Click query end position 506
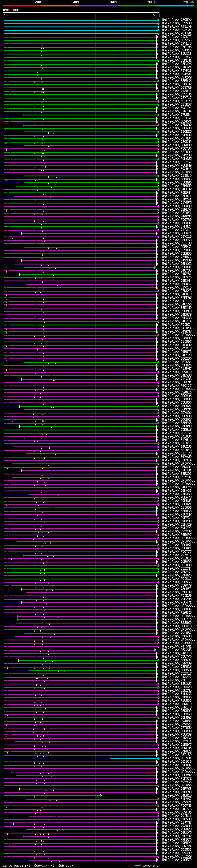The image size is (197, 868). (x=155, y=15)
